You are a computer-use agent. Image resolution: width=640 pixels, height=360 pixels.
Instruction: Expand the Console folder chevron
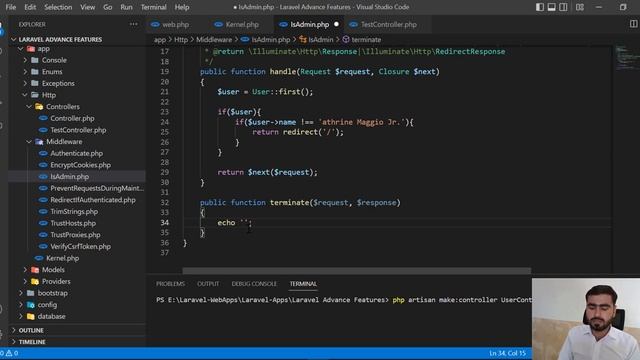(x=25, y=60)
